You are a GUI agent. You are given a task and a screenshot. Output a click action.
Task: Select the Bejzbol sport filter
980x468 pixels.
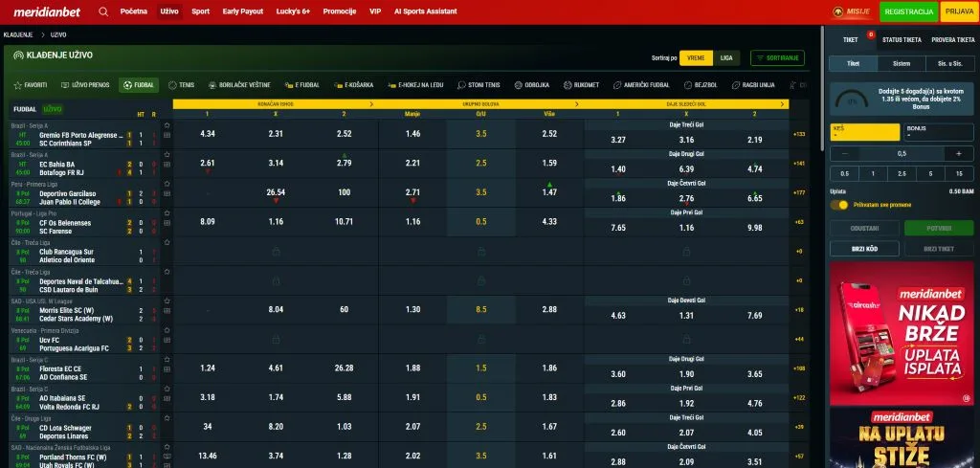point(702,85)
